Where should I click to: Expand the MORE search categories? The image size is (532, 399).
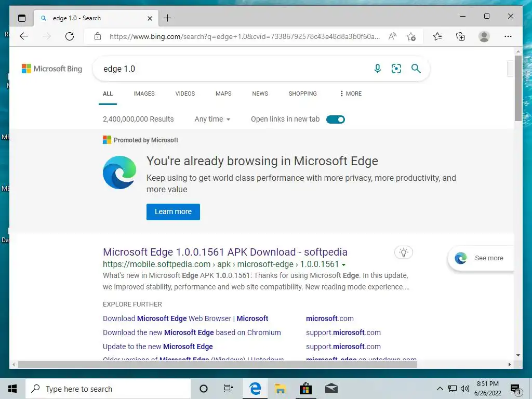351,94
